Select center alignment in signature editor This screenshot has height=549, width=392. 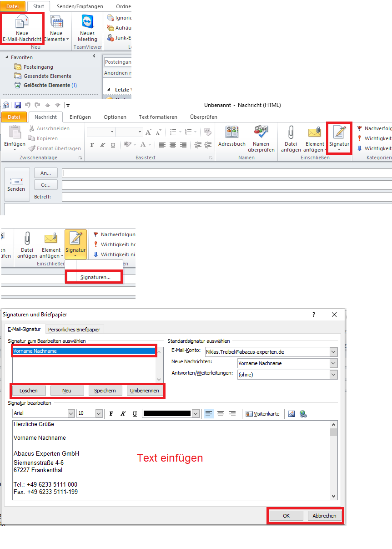coord(221,414)
